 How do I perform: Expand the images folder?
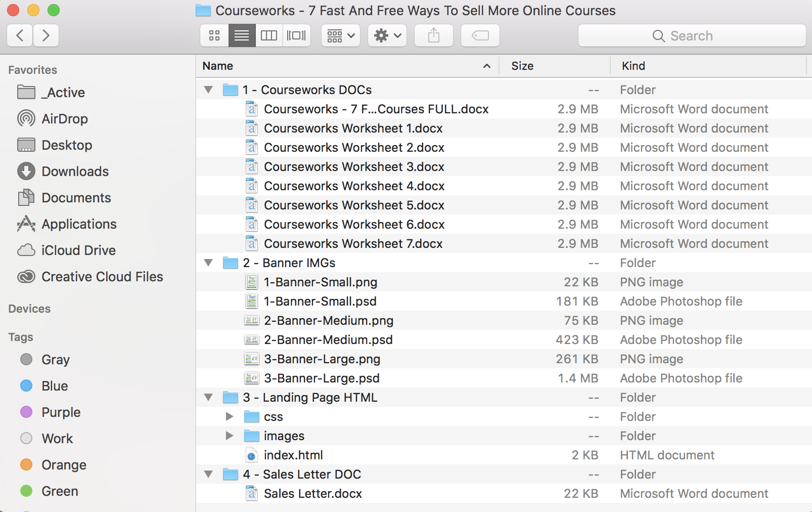(230, 436)
